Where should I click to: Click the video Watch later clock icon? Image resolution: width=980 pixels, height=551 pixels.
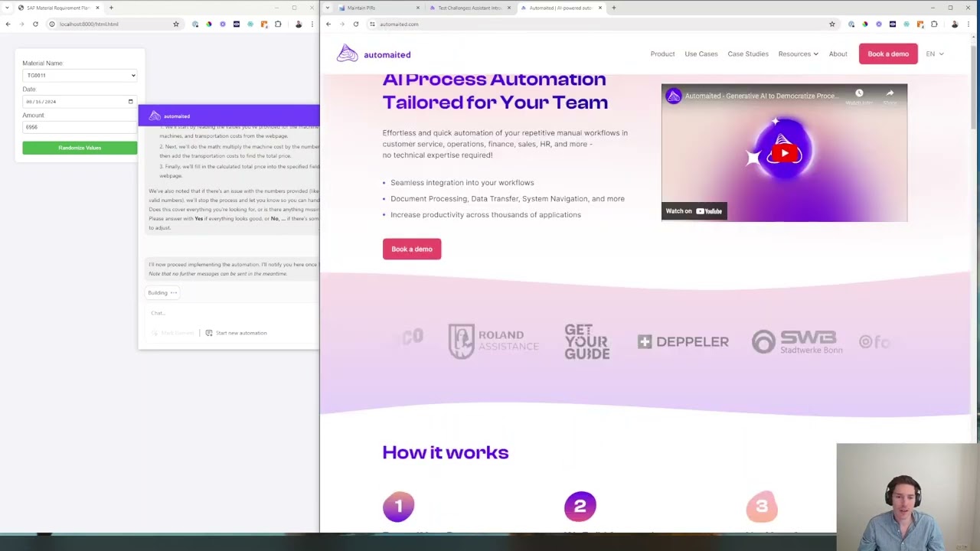[859, 93]
